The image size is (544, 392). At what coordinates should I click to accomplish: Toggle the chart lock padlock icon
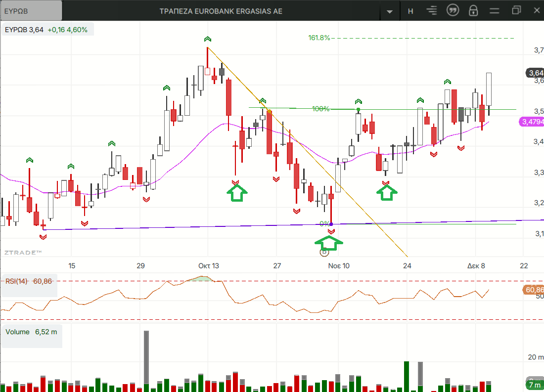[x=473, y=10]
